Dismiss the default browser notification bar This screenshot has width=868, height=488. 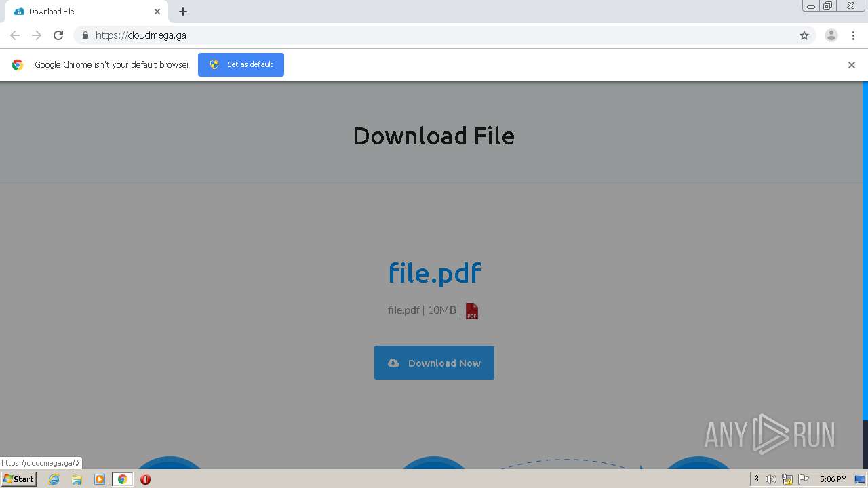pyautogui.click(x=852, y=65)
